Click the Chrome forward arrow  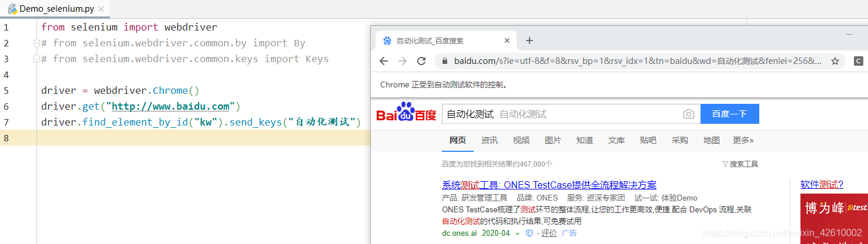click(x=403, y=61)
